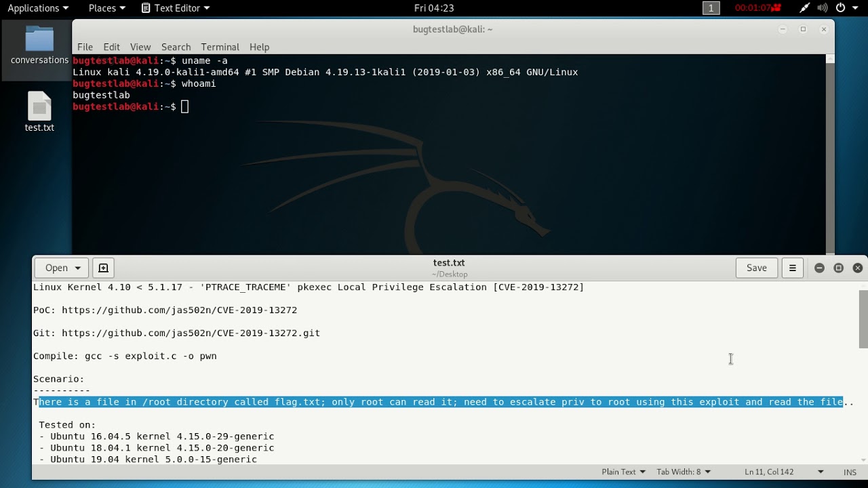Click the 'Tested on:' text line

tap(67, 425)
